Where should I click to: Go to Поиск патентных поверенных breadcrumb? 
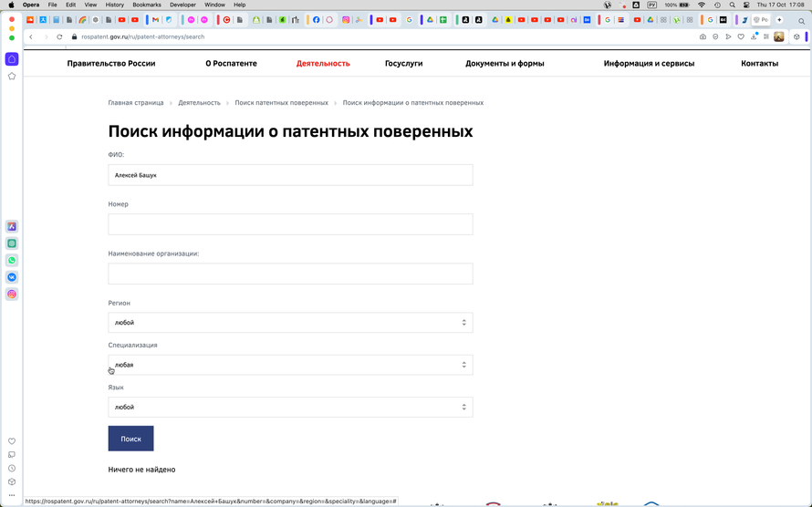coord(282,103)
